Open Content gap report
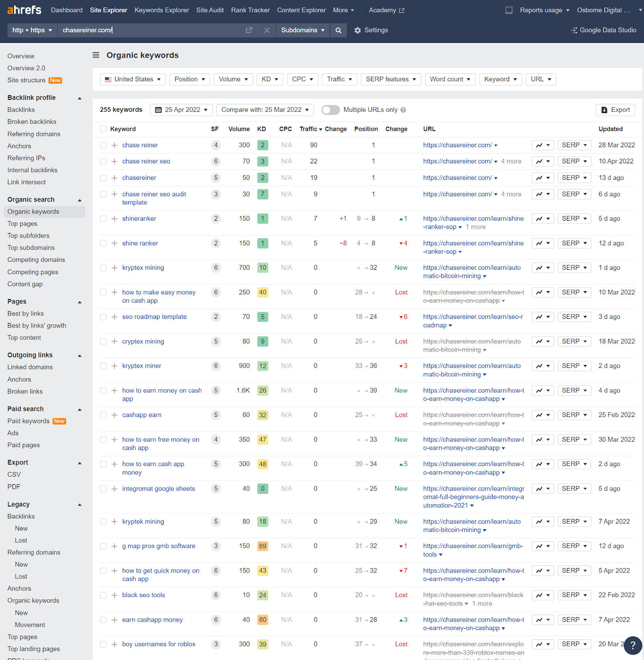 25,284
